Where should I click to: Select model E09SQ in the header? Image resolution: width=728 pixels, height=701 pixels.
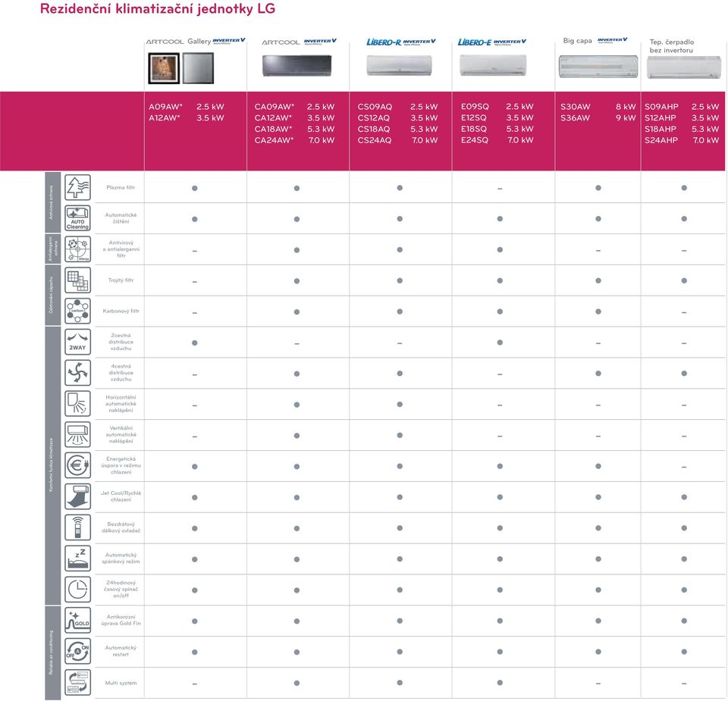[475, 107]
